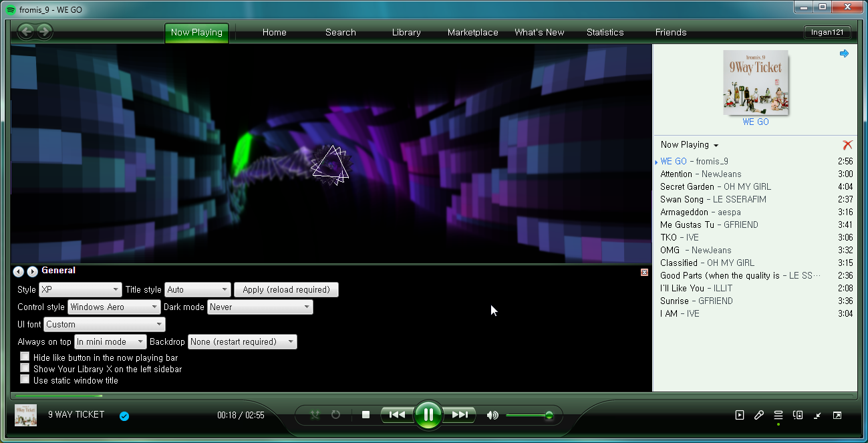Open the What's New tab
868x443 pixels.
point(539,32)
